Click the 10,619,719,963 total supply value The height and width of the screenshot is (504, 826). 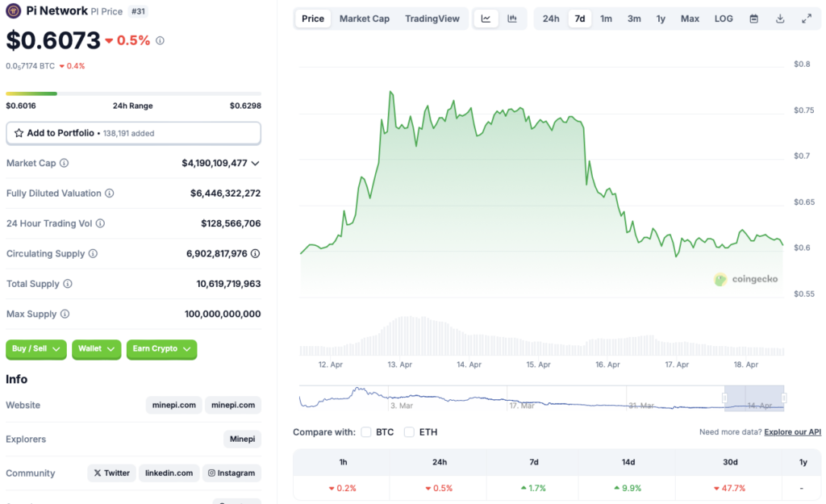(x=228, y=284)
